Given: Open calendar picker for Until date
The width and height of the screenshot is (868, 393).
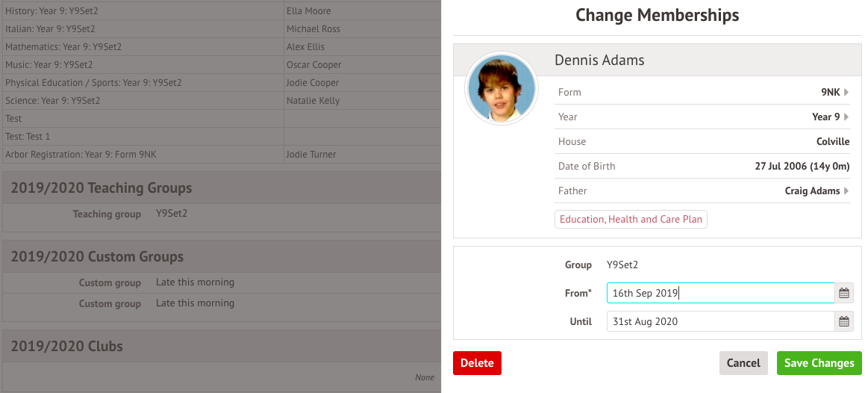Looking at the screenshot, I should 844,322.
